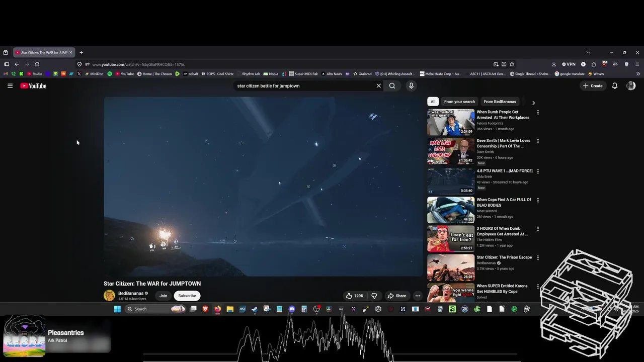Viewport: 644px width, 362px height.
Task: Open the YouTube guide hamburger menu
Action: [x=10, y=86]
